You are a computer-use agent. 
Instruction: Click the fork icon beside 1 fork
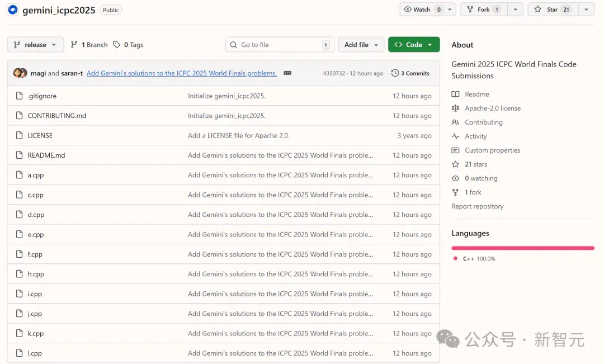pos(455,192)
